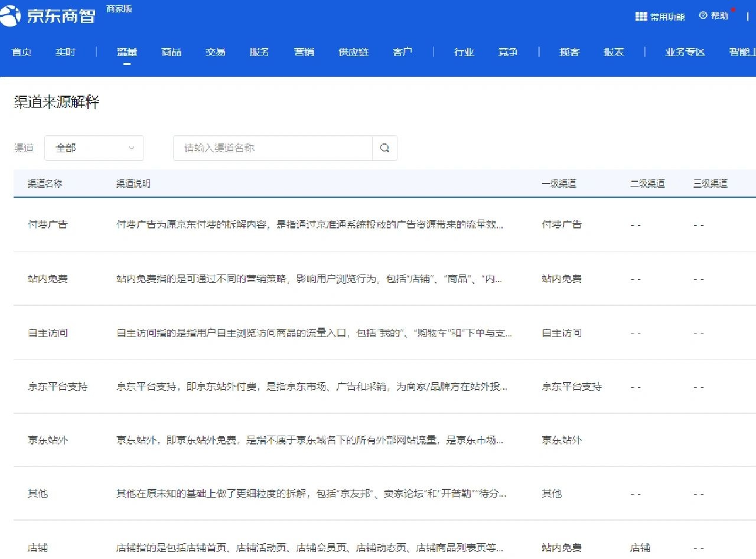Click the search magnifier icon
Viewport: 756px width, 559px height.
pos(385,148)
